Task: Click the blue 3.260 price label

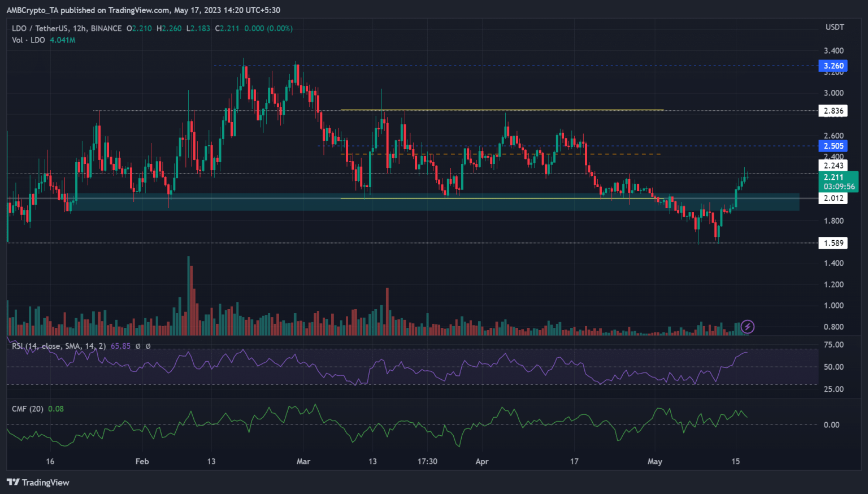Action: tap(833, 66)
